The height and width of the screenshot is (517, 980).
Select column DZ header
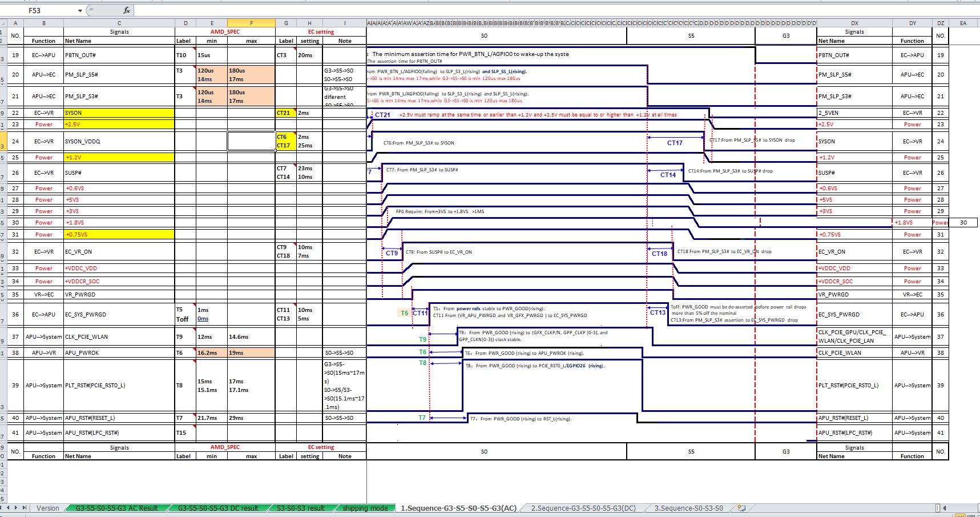pyautogui.click(x=941, y=23)
